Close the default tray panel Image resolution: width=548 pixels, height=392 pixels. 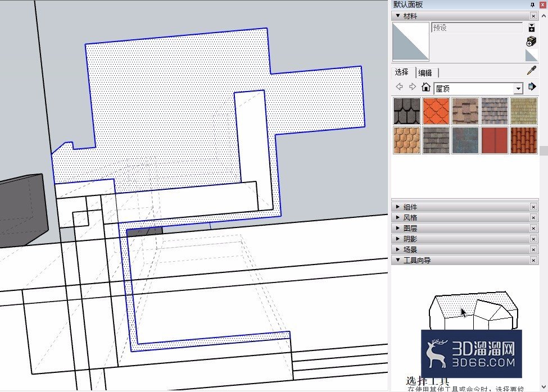click(542, 4)
